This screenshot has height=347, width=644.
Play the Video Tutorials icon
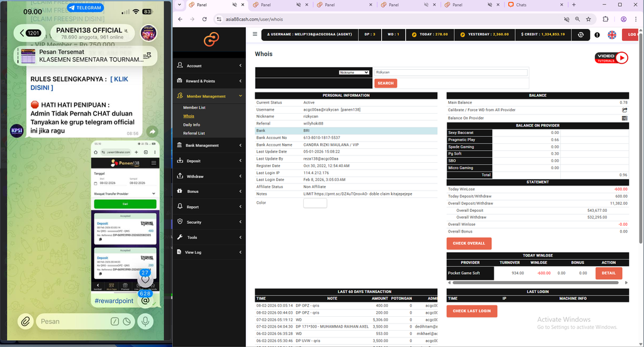pos(611,58)
